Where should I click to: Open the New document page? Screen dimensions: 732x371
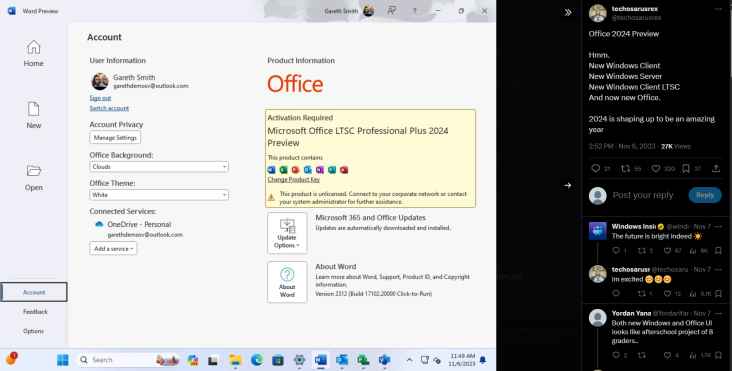pos(34,115)
